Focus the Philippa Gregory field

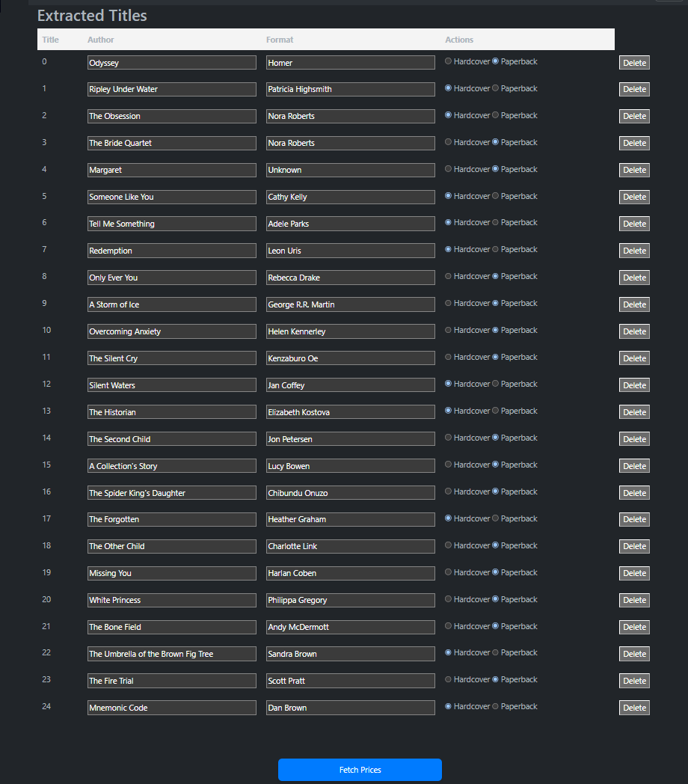pyautogui.click(x=351, y=600)
